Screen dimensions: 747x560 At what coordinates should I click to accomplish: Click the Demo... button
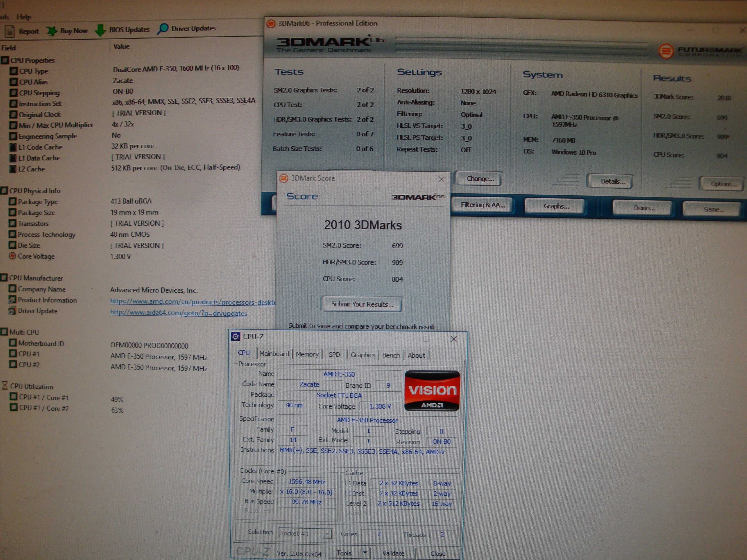point(643,208)
